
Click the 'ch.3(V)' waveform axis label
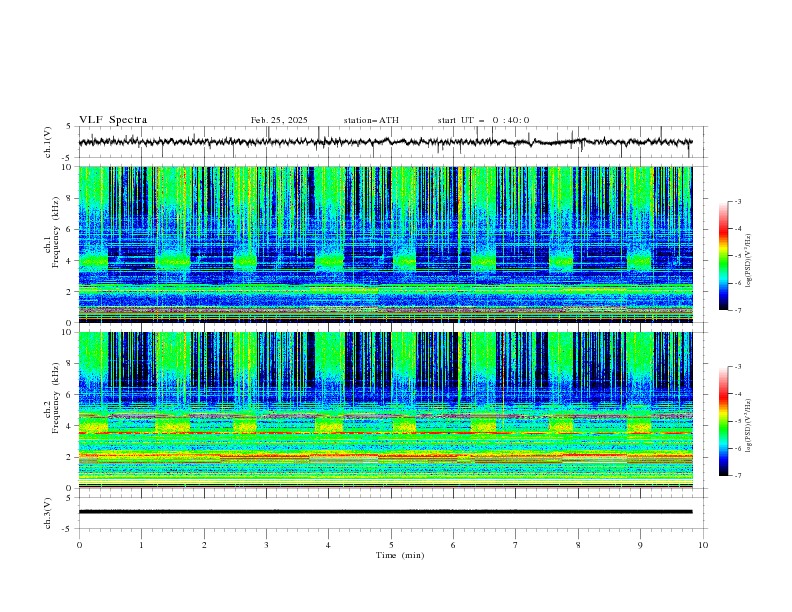pos(48,513)
